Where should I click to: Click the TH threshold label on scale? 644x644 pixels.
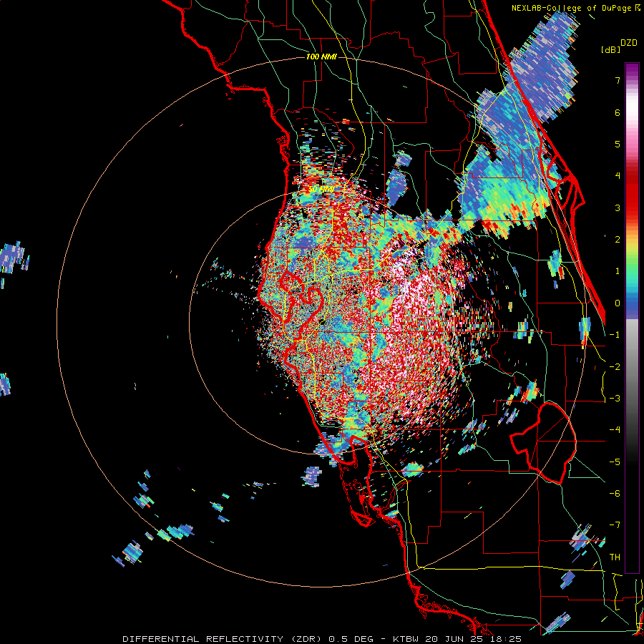tap(615, 557)
